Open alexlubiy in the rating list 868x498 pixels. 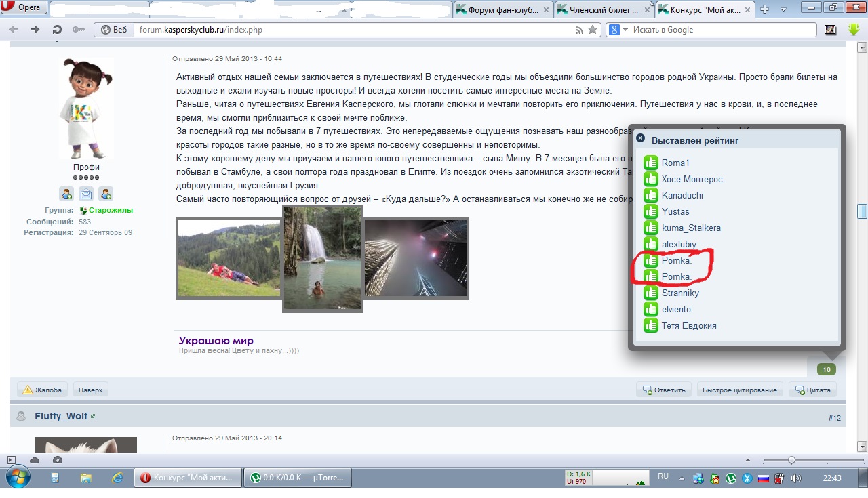679,244
